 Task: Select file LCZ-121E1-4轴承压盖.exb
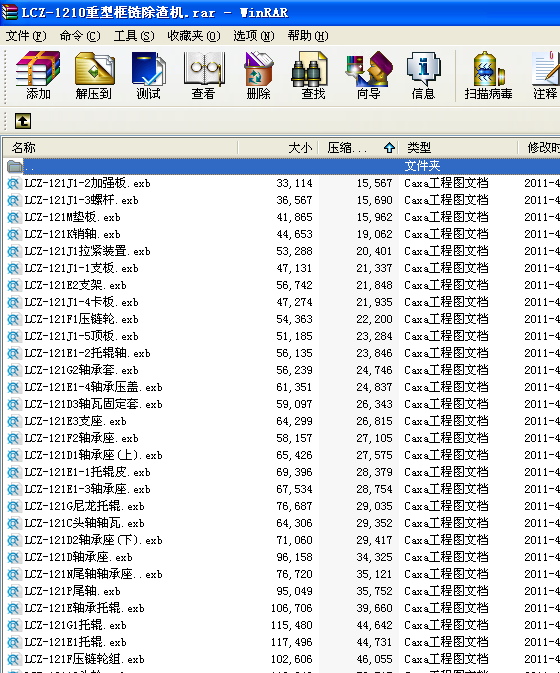click(x=93, y=388)
